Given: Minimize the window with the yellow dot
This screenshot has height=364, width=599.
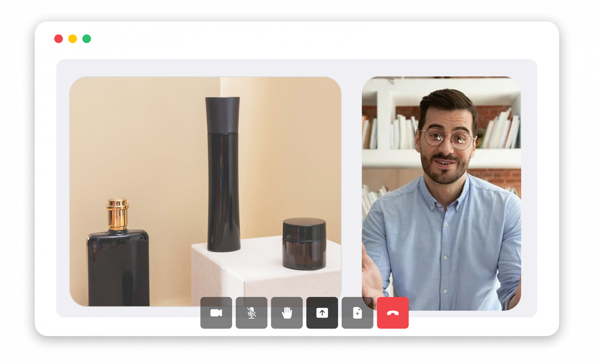Looking at the screenshot, I should click(x=73, y=39).
